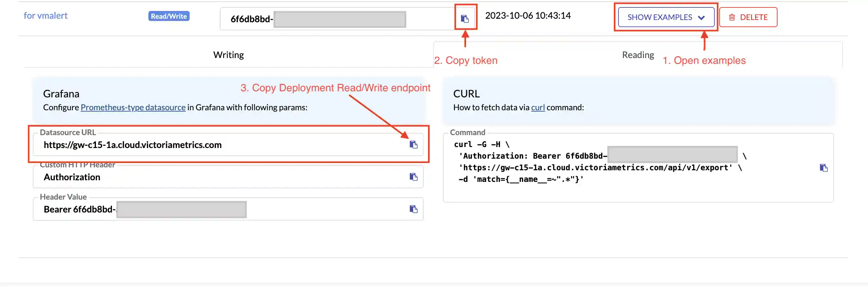Viewport: 868px width, 287px height.
Task: Click the api/v1/export URL line
Action: click(600, 168)
